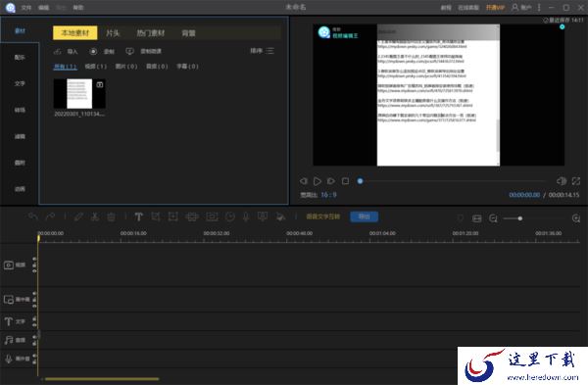This screenshot has width=588, height=385.
Task: Click the mosaic tool icon
Action: pyautogui.click(x=192, y=217)
